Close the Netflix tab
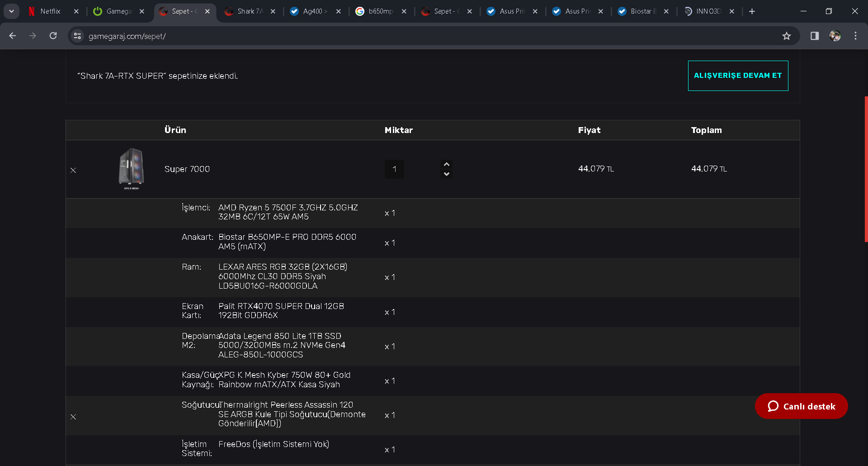 76,11
